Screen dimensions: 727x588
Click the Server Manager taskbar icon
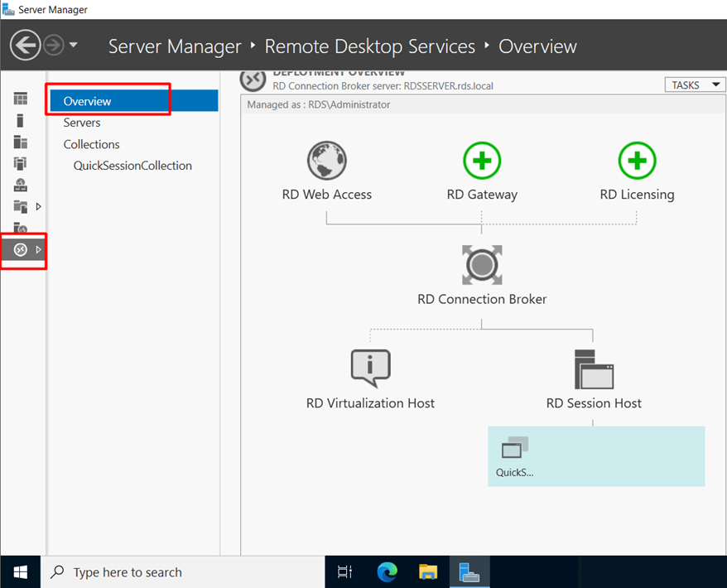[x=469, y=572]
